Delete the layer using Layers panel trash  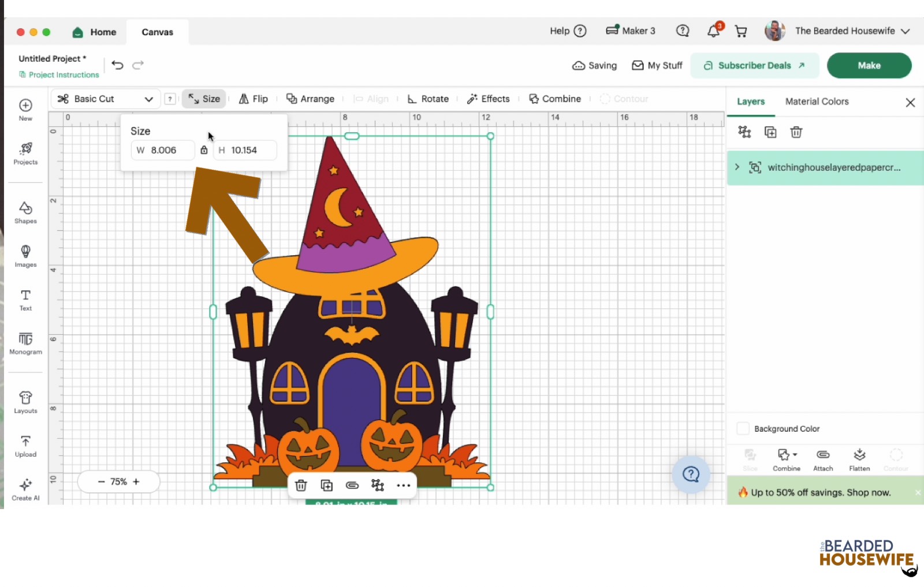pyautogui.click(x=796, y=132)
